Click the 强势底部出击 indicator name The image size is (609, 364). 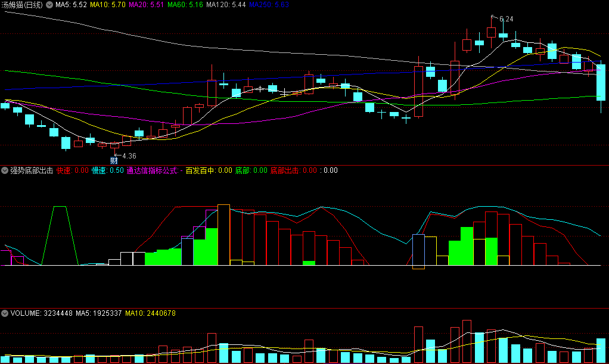(32, 170)
